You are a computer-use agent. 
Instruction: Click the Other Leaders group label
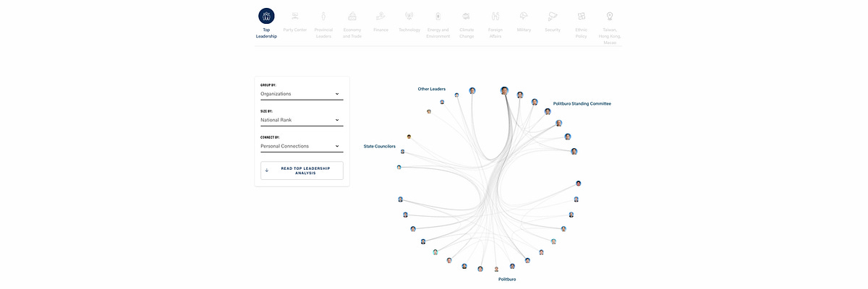pyautogui.click(x=432, y=89)
